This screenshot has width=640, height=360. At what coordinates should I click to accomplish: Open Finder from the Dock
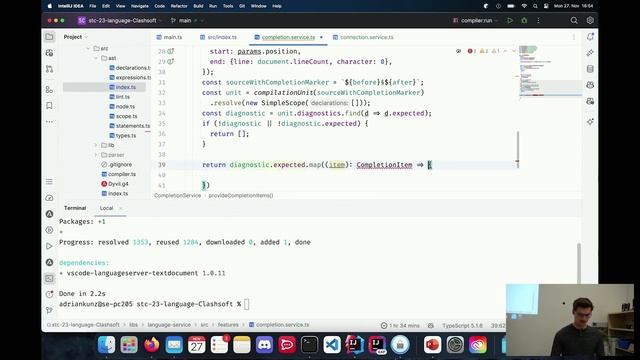(107, 345)
